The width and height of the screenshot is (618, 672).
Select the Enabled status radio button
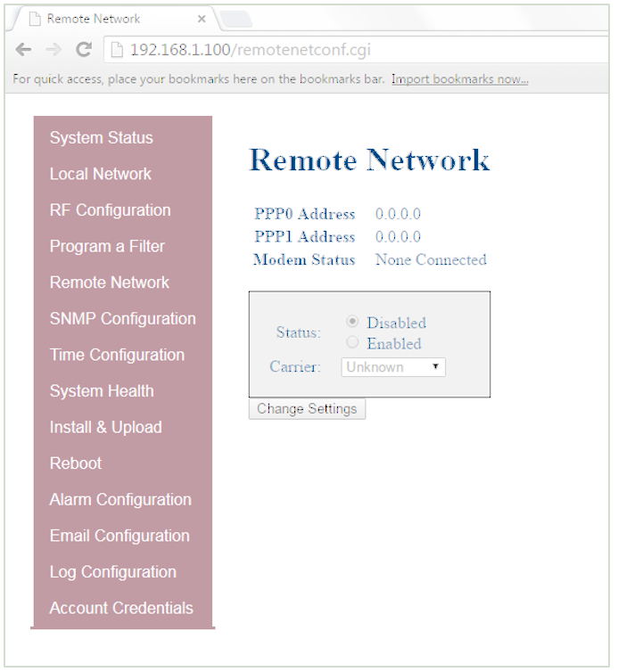pos(352,342)
